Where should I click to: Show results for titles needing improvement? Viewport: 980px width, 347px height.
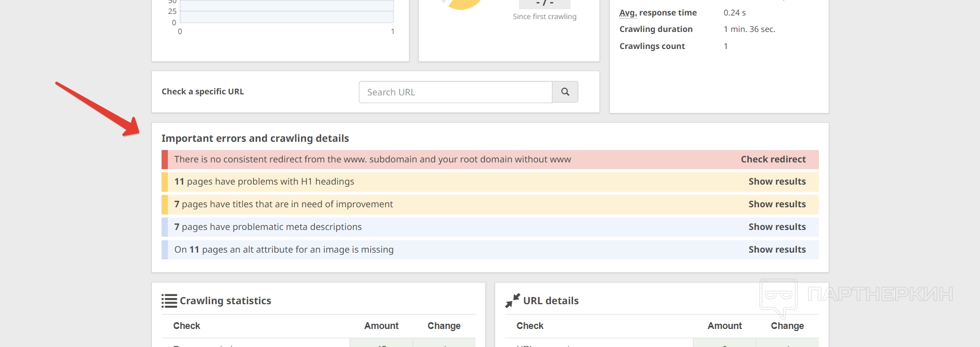click(x=777, y=204)
